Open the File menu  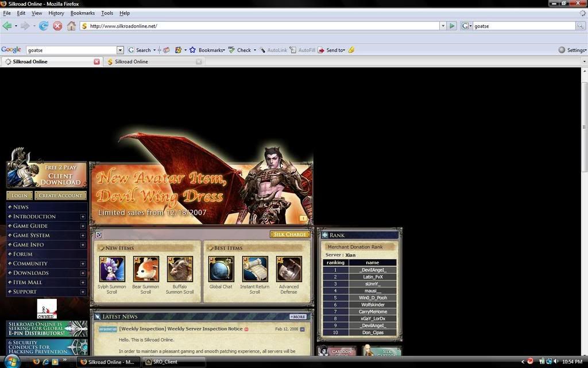click(x=7, y=13)
